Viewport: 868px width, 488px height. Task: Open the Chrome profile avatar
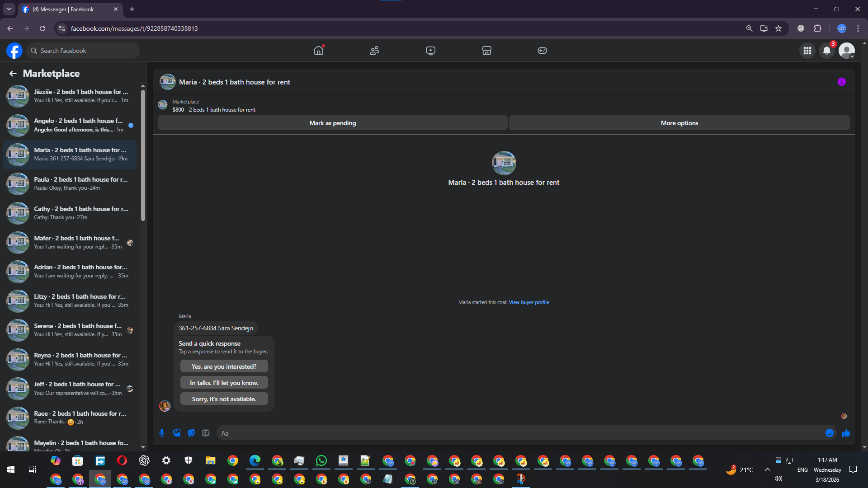point(841,28)
